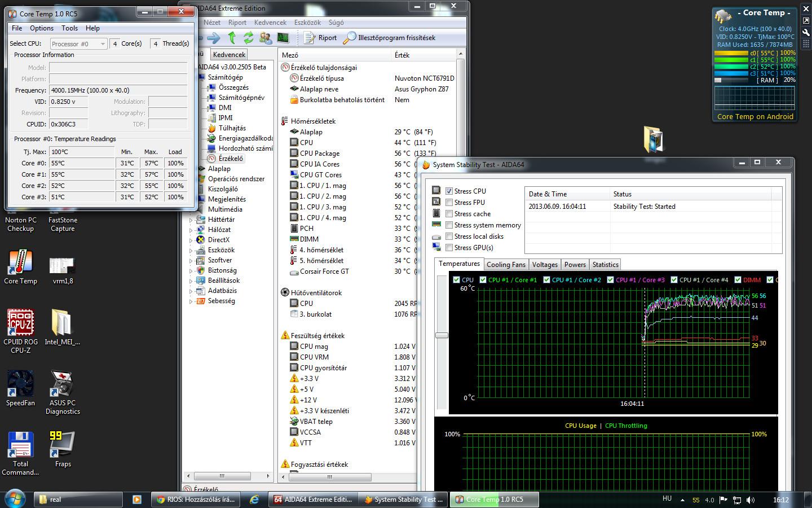812x508 pixels.
Task: Open Illesztőprogram frissítések driver updates
Action: coord(390,38)
